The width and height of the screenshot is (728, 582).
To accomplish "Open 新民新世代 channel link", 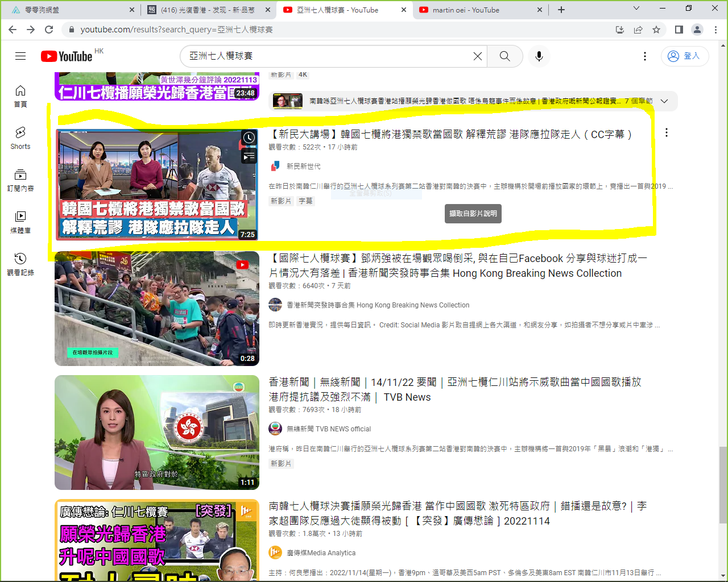I will click(303, 166).
